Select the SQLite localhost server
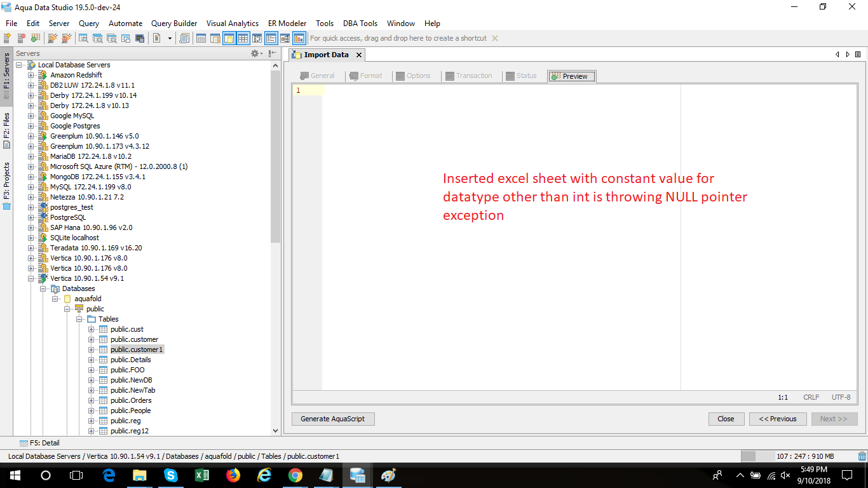The height and width of the screenshot is (488, 868). 74,238
